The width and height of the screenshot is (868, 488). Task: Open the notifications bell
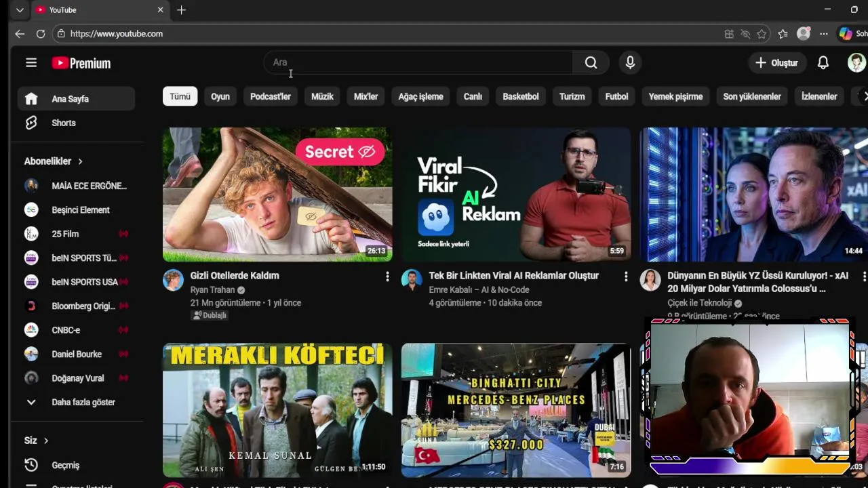point(823,62)
